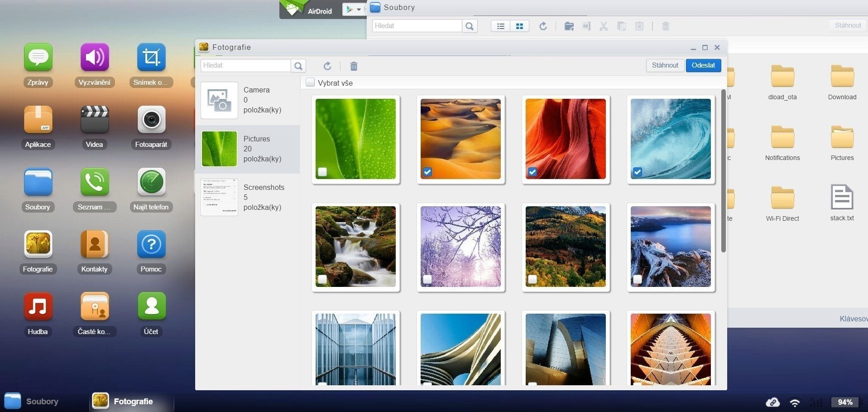Viewport: 868px width, 412px height.
Task: Click the Stáhnout button in Fotografie
Action: tap(665, 65)
